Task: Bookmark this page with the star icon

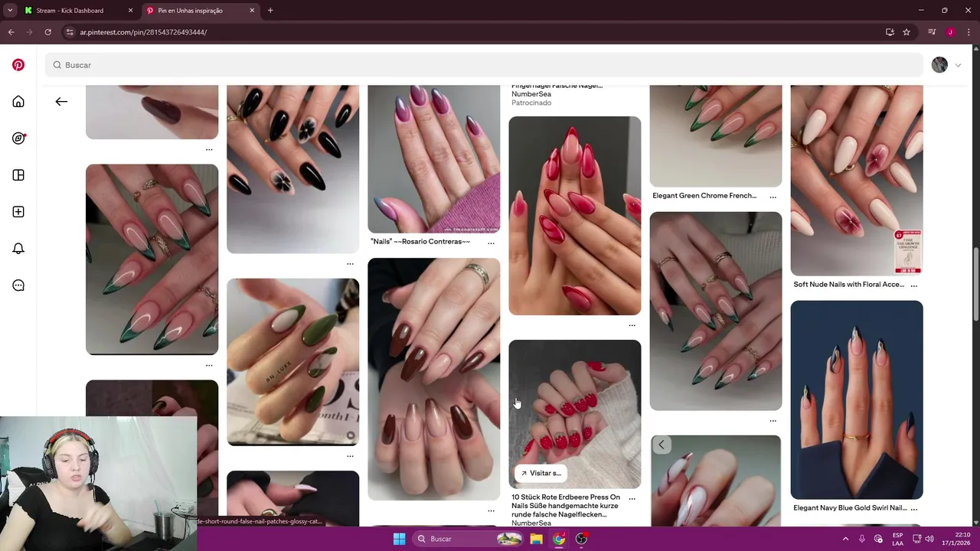Action: (906, 32)
